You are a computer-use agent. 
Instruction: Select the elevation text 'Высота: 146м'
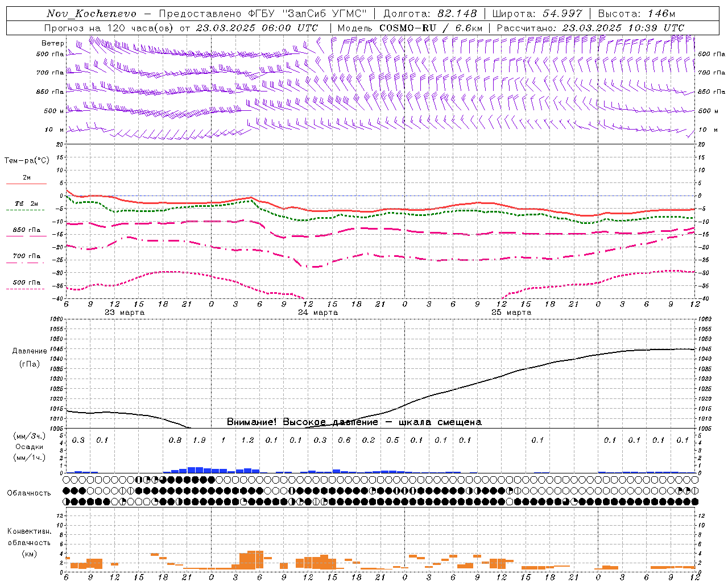pyautogui.click(x=636, y=14)
